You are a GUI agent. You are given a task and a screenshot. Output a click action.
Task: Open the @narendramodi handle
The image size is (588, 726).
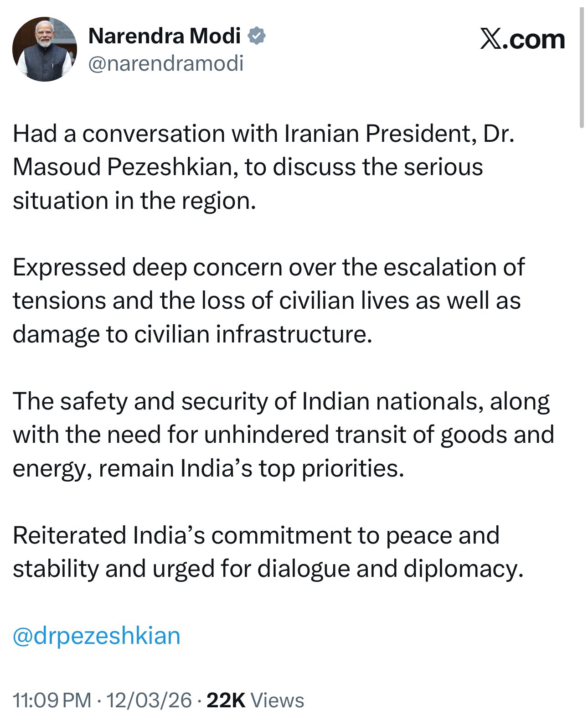coord(166,63)
